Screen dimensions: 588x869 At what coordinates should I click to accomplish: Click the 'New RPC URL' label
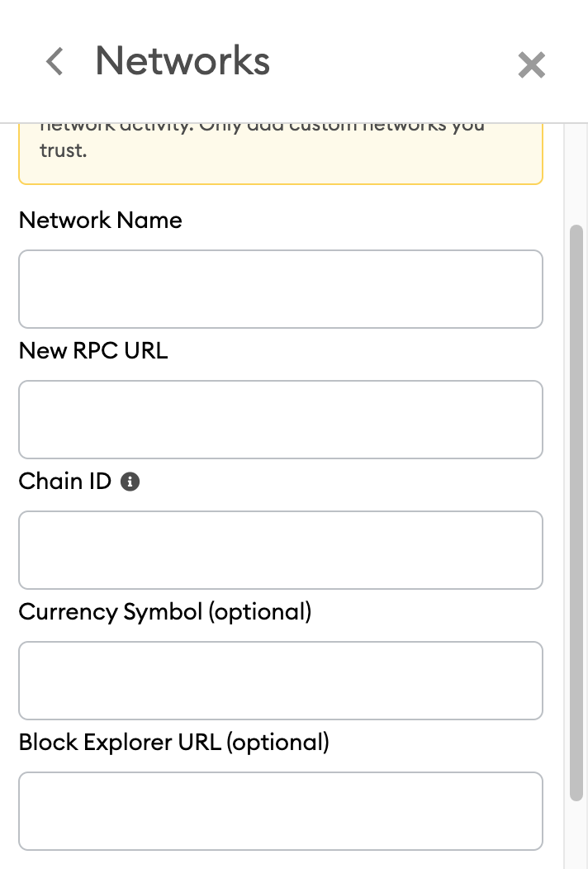tap(92, 351)
